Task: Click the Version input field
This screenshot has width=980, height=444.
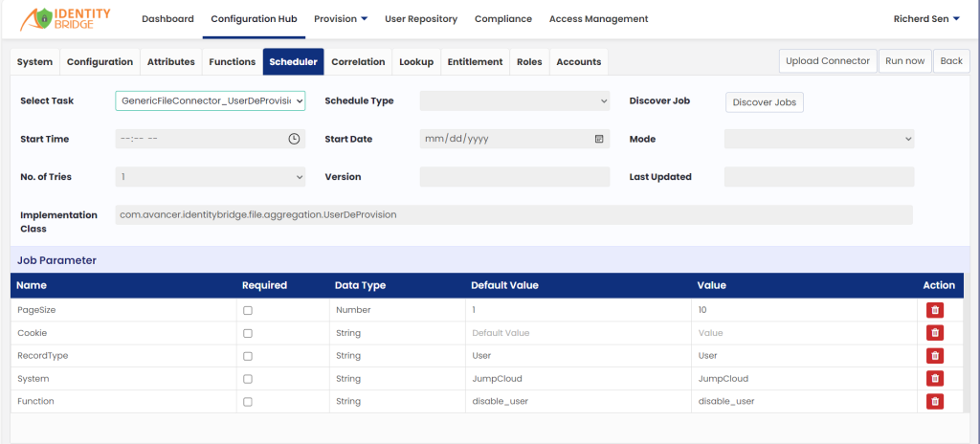Action: [x=514, y=177]
